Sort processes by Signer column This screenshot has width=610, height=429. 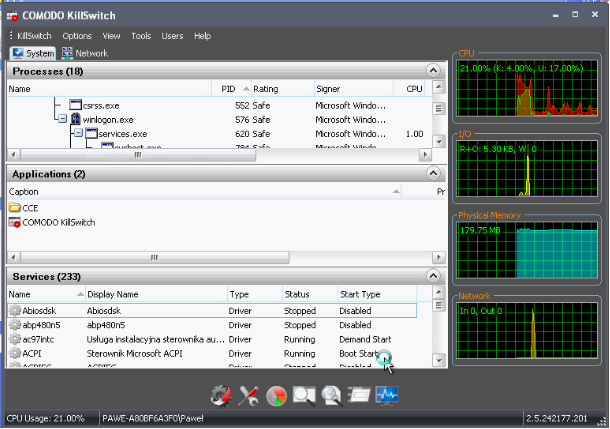tap(354, 89)
